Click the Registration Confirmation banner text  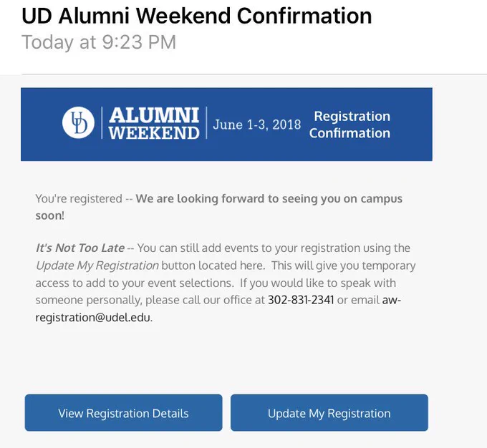coord(350,125)
